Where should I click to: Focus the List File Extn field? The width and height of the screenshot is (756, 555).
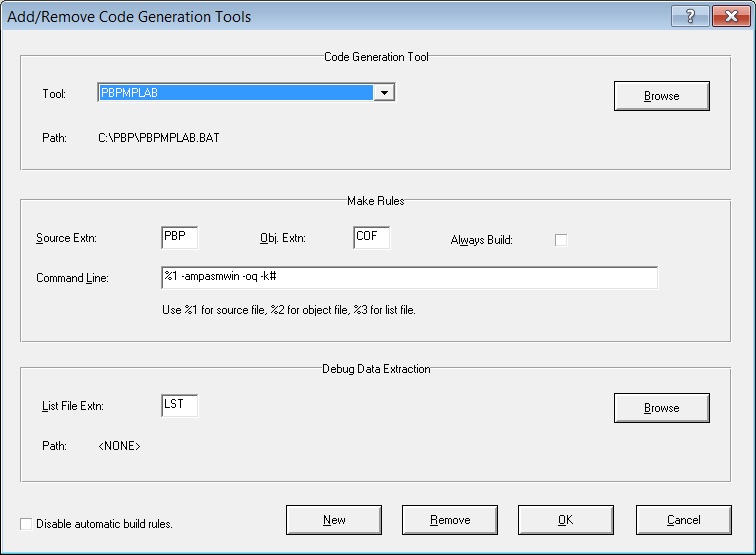coord(179,406)
